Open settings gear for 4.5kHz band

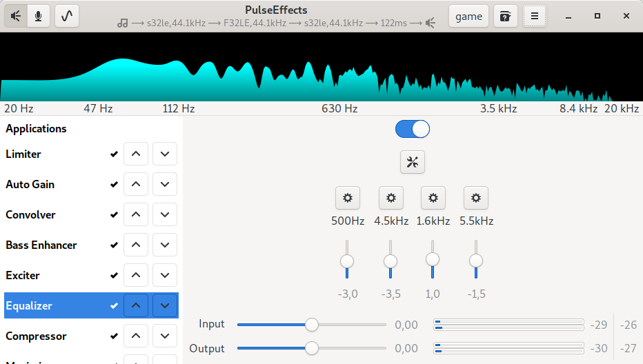tap(391, 198)
